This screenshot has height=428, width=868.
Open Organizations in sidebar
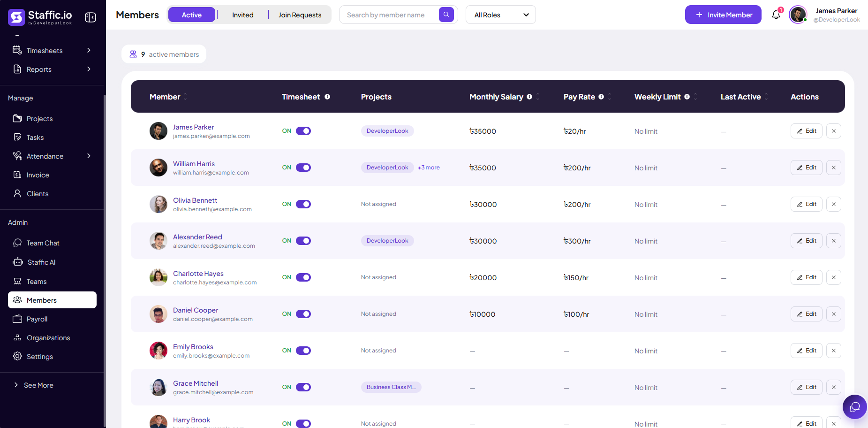point(52,337)
